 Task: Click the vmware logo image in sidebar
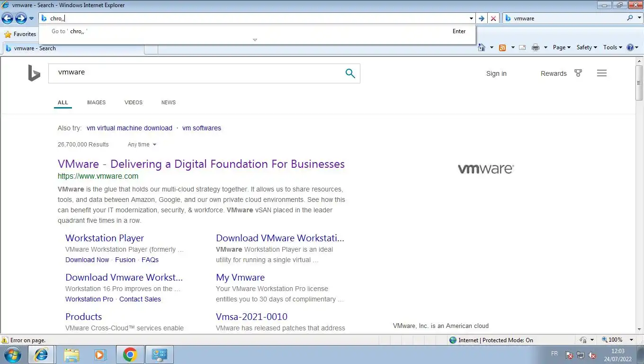tap(486, 168)
